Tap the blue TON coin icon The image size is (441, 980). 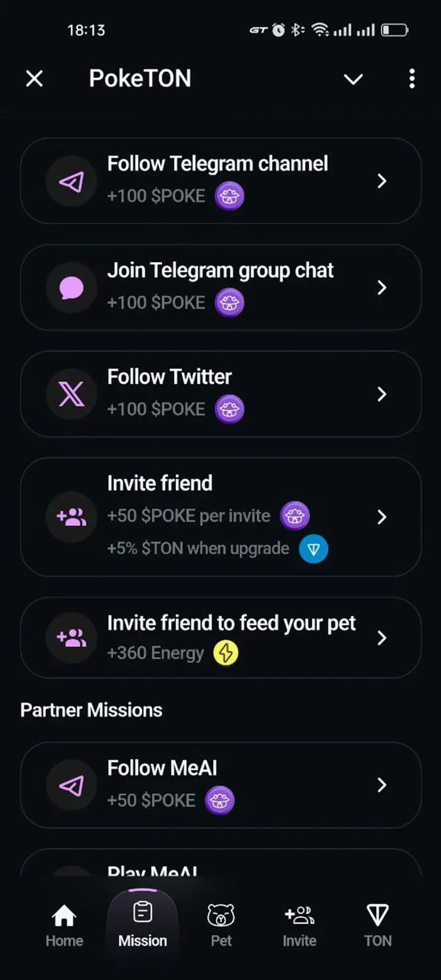pos(313,549)
